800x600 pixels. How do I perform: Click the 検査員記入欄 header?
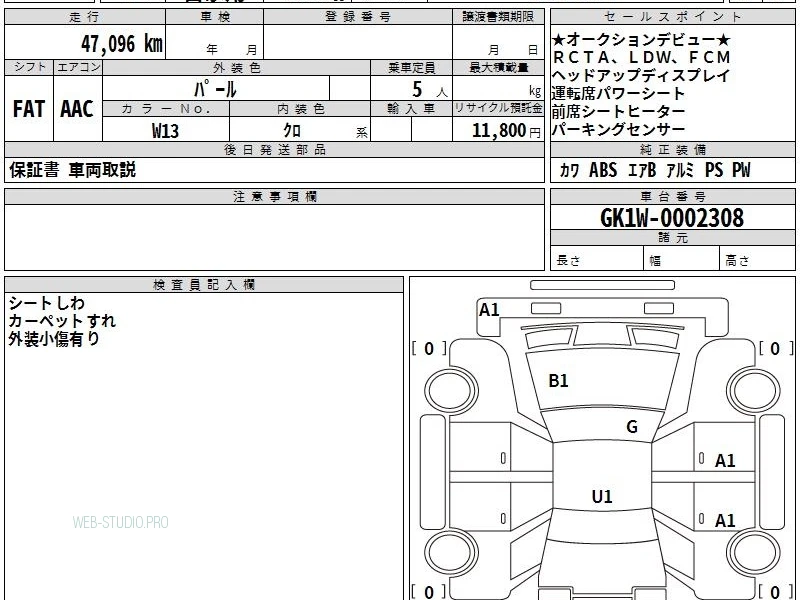[204, 285]
